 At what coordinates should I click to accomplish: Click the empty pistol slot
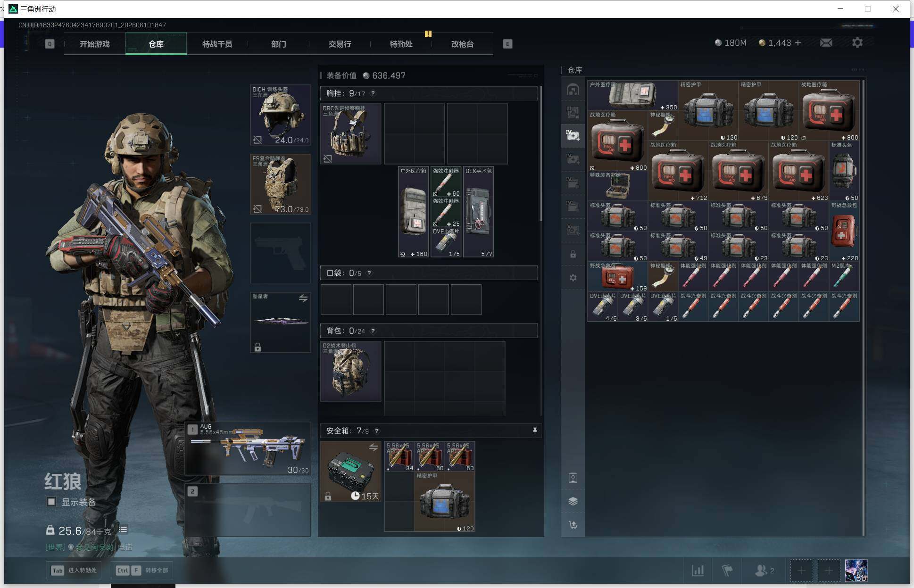280,253
